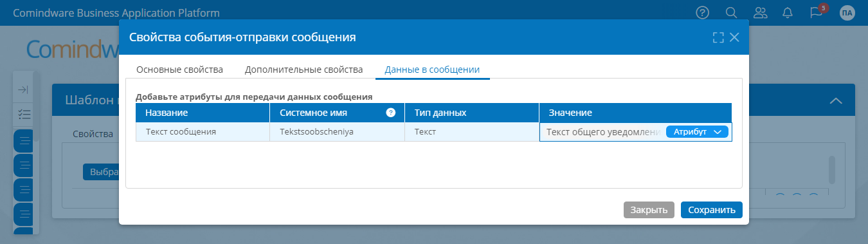Click the Свойства tab in background page
Image resolution: width=868 pixels, height=244 pixels.
[x=93, y=134]
